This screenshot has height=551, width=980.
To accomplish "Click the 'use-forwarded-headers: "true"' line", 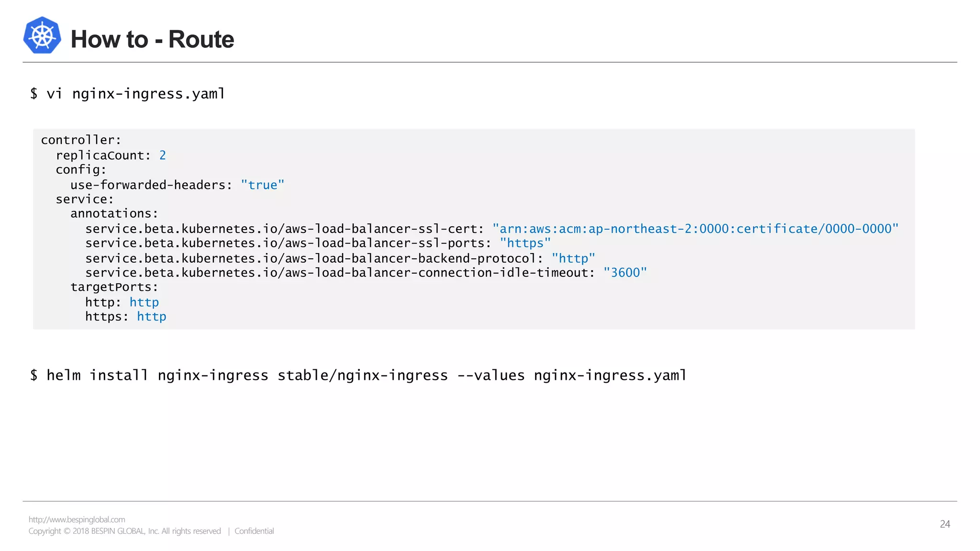I will [x=178, y=185].
